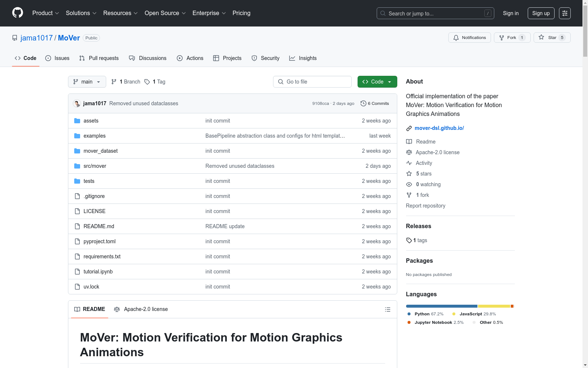This screenshot has height=368, width=588.
Task: Open the 9108cca commit hash
Action: [x=320, y=103]
